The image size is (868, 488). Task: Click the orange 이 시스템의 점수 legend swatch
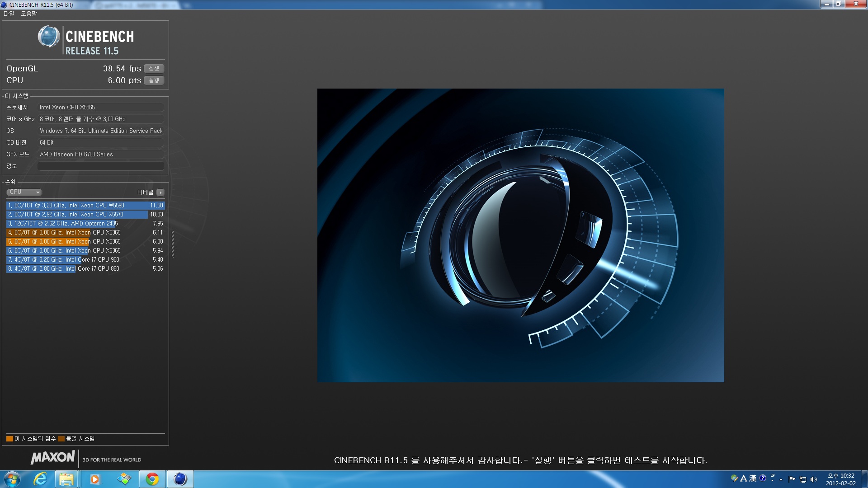tap(9, 438)
